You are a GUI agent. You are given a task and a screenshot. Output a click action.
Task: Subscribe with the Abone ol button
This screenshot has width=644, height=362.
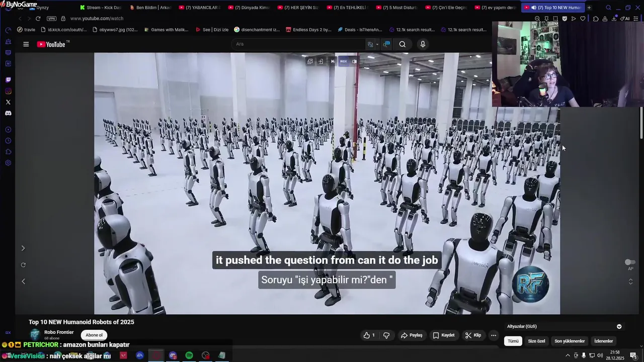point(94,335)
